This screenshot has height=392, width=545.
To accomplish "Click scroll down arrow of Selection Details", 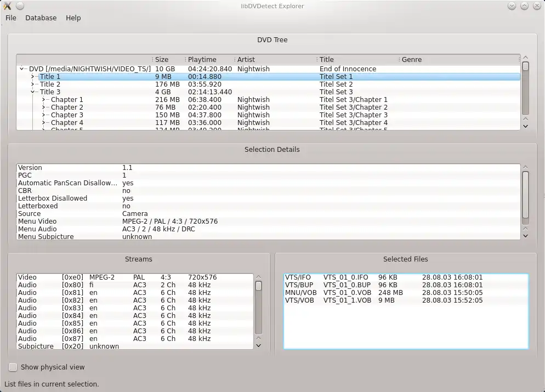I will pyautogui.click(x=525, y=236).
